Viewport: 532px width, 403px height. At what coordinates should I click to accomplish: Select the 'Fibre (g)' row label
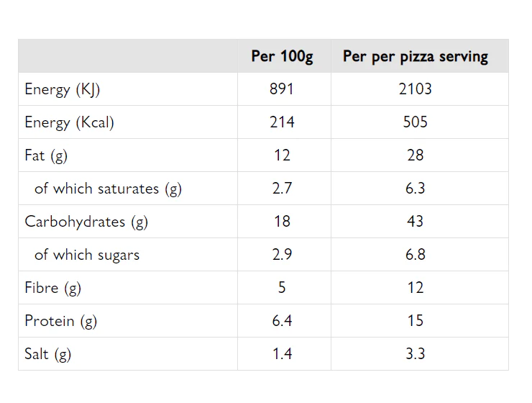(x=53, y=289)
